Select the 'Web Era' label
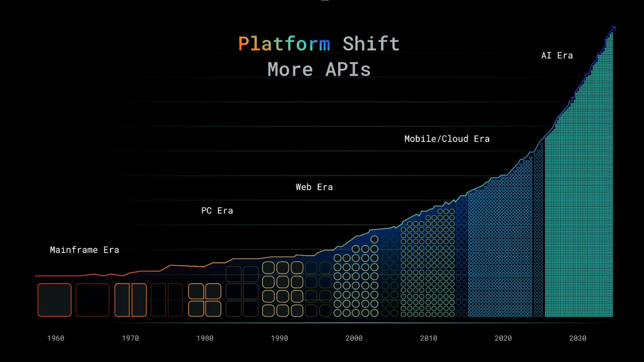This screenshot has width=644, height=362. pos(314,187)
